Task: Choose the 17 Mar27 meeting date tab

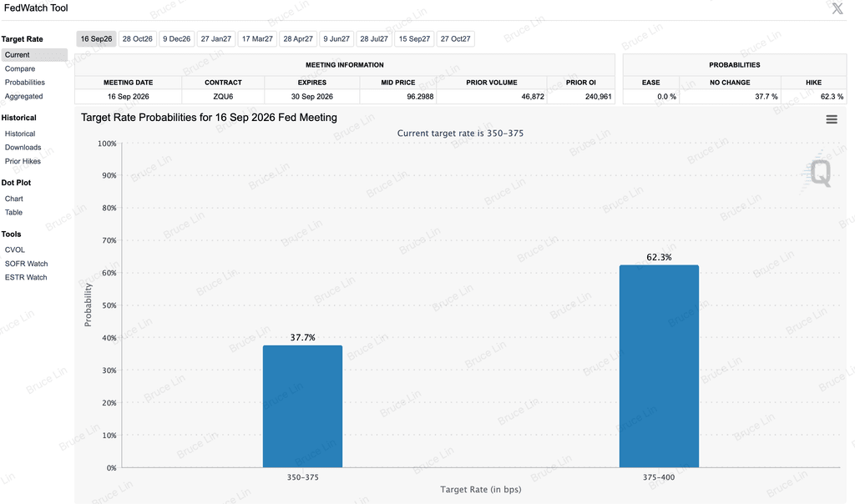Action: point(257,38)
